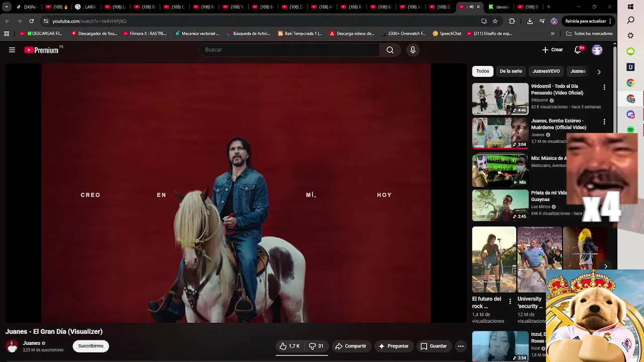Dislike the video with thumbs down

316,346
